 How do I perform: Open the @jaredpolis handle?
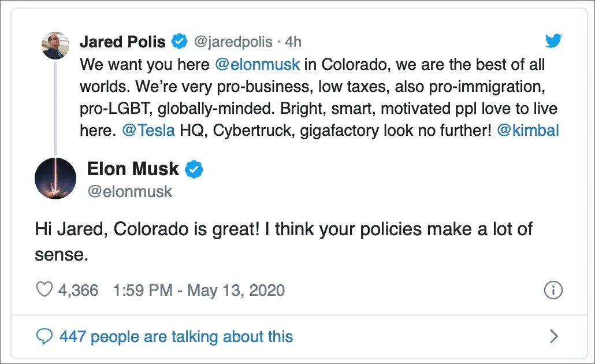(x=233, y=42)
